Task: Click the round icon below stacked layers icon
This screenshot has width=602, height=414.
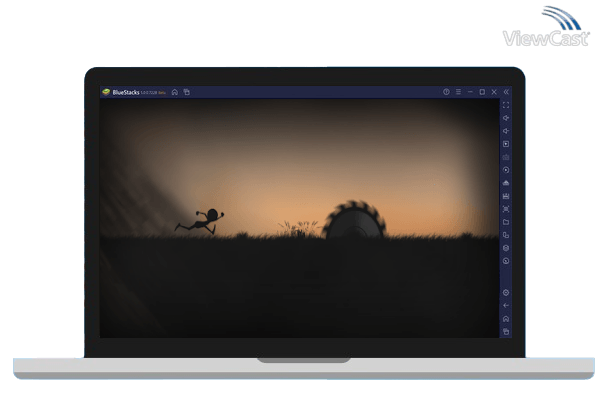Action: [506, 261]
